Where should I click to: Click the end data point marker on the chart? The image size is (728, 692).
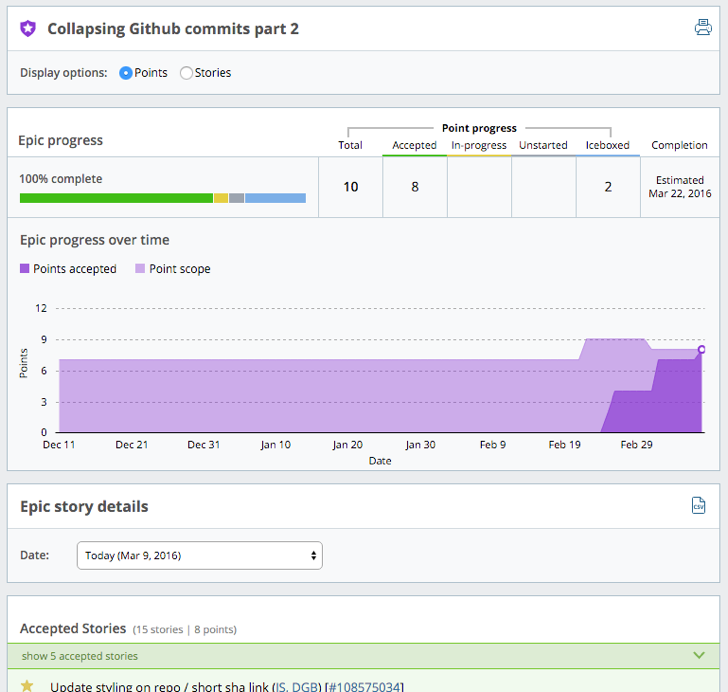click(x=701, y=349)
